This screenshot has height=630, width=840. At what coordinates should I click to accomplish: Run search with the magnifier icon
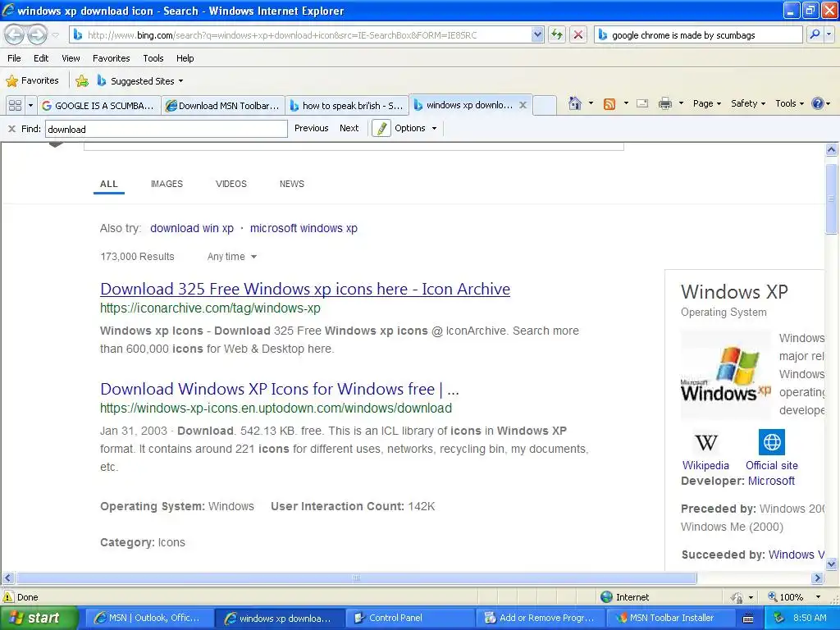pos(815,34)
